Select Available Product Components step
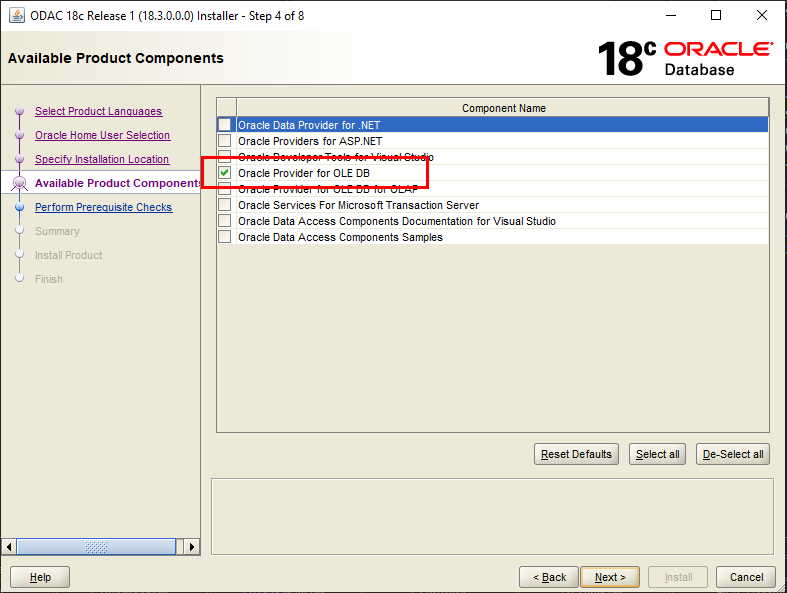 [x=117, y=183]
